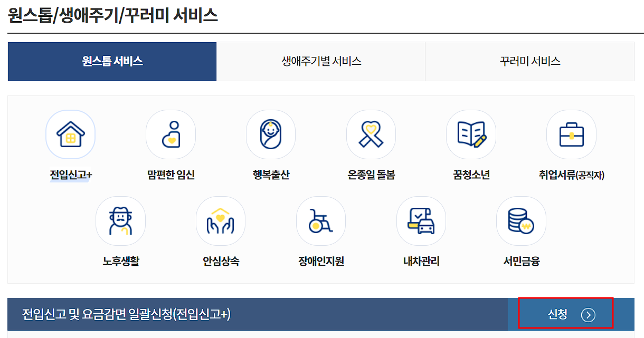Viewport: 644px width, 338px height.
Task: Open the 안심상속 hands-and-heart icon
Action: [221, 220]
